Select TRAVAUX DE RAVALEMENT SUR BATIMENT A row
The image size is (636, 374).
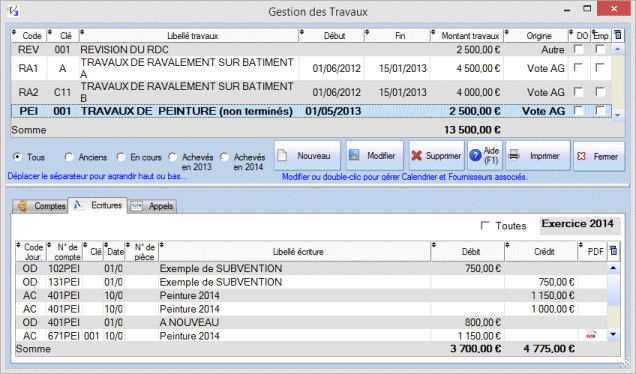pos(311,68)
